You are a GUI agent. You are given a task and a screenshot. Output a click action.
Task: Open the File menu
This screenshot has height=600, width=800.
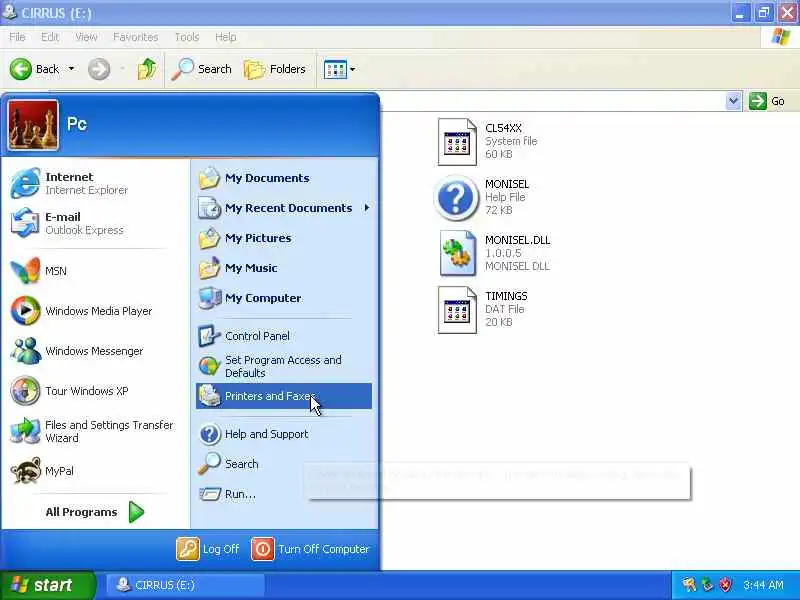(17, 37)
